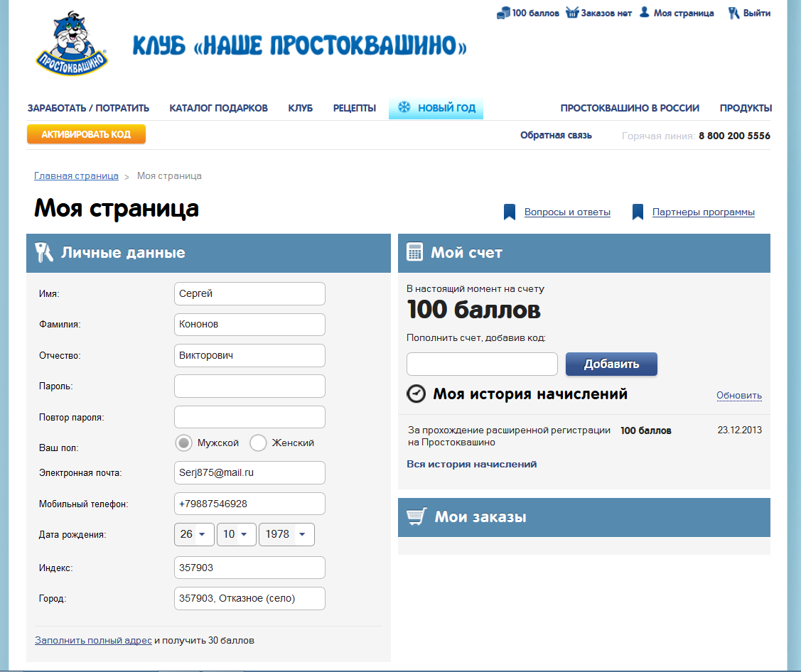Focus the Отчество field containing Викторович
This screenshot has width=801, height=672.
coord(249,355)
